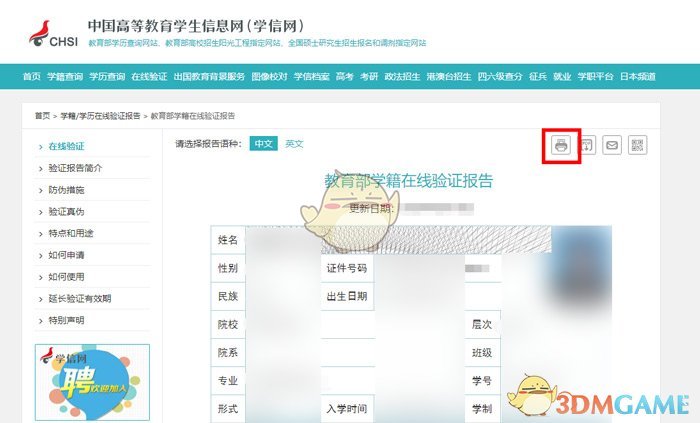Click the print report icon
This screenshot has width=700, height=423.
point(561,145)
